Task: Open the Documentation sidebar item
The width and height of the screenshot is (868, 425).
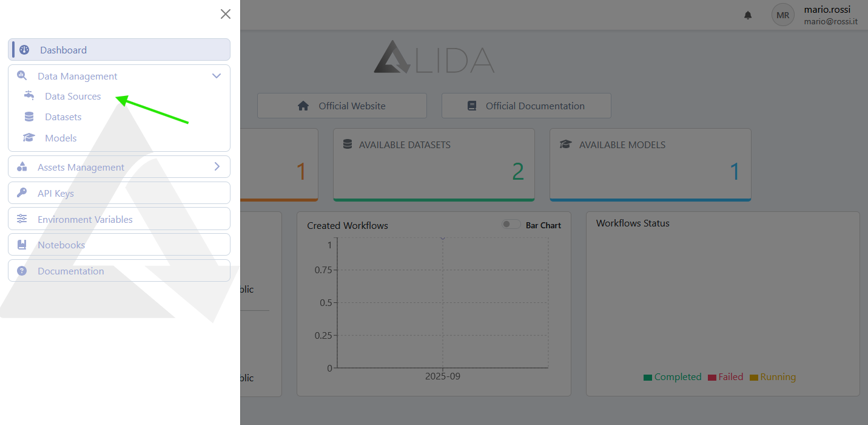Action: [119, 271]
